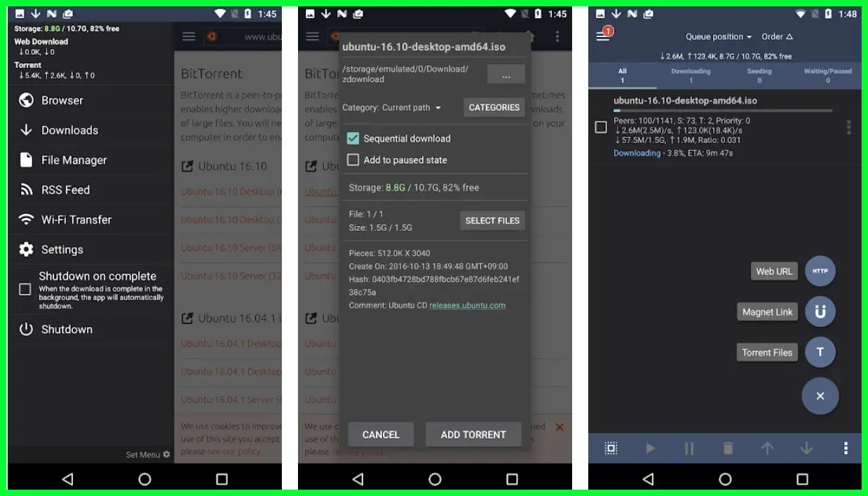
Task: Open File Manager from the drawer
Action: click(91, 160)
